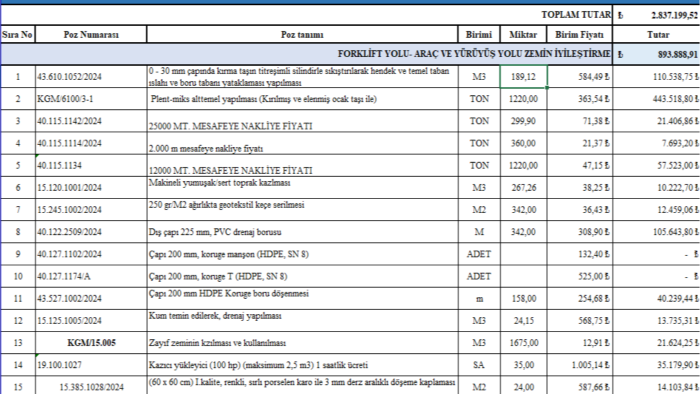
Task: Select unit price 308,90
Action: (x=579, y=232)
